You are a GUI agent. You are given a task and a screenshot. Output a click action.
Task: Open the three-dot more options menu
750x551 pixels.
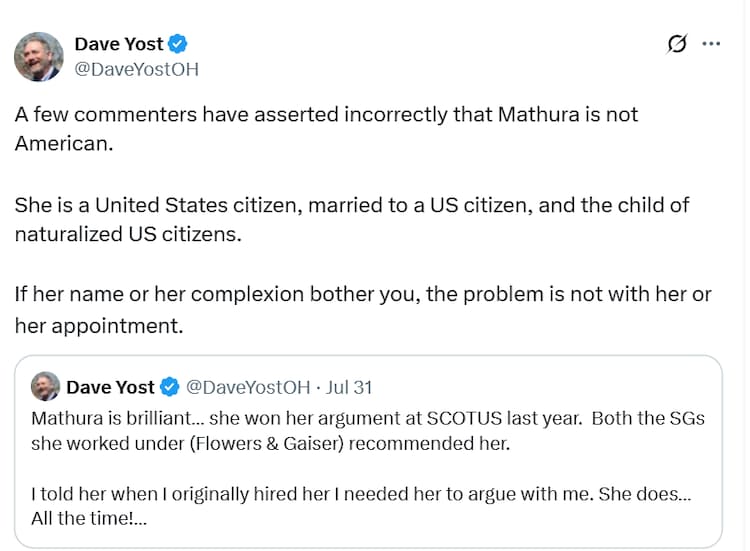711,44
